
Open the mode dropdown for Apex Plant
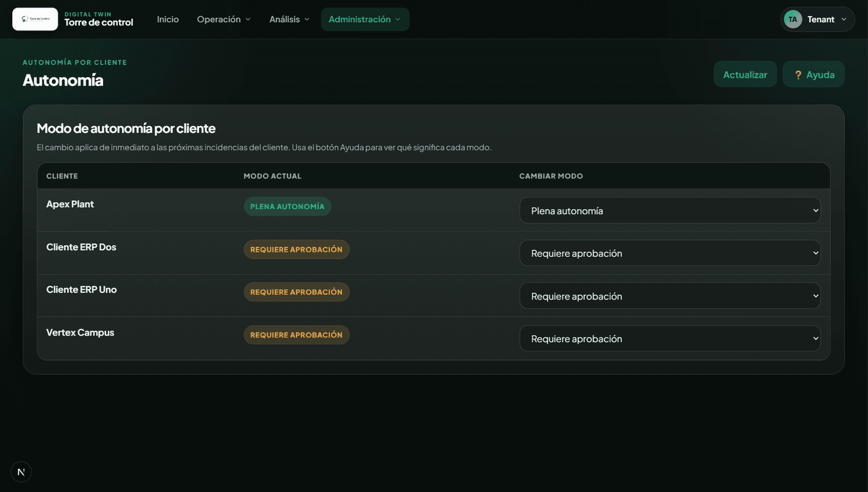(670, 210)
